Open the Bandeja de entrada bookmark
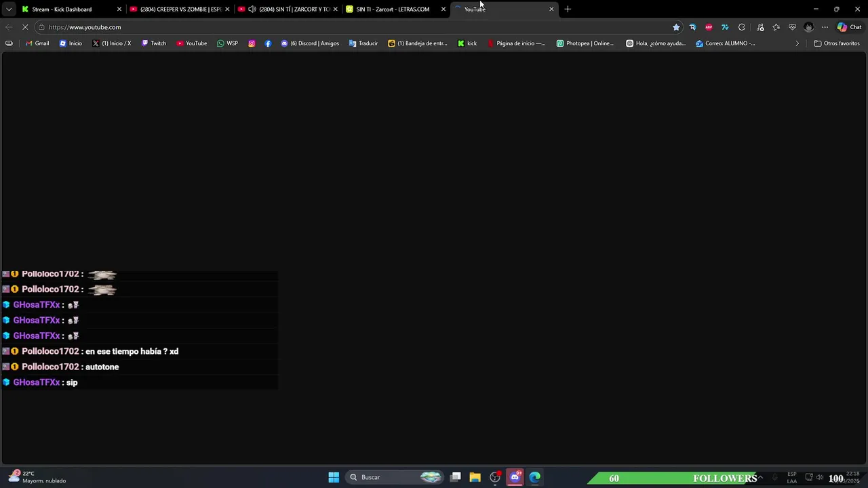868x488 pixels. coord(418,43)
